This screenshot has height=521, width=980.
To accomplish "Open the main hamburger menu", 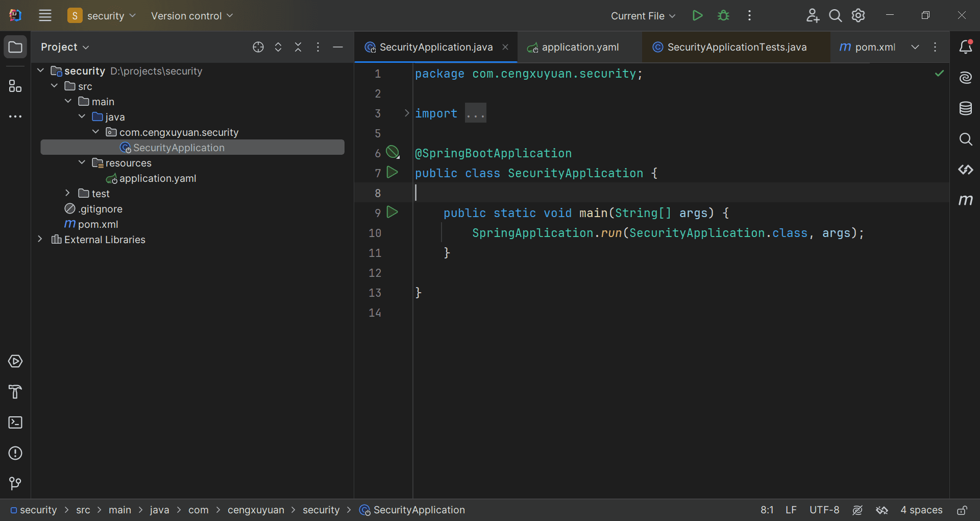I will tap(45, 15).
